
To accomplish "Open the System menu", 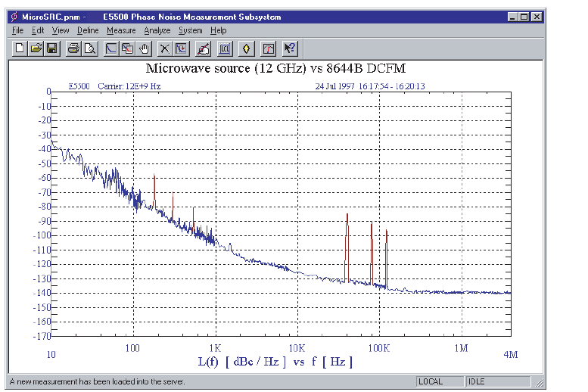I will [191, 30].
